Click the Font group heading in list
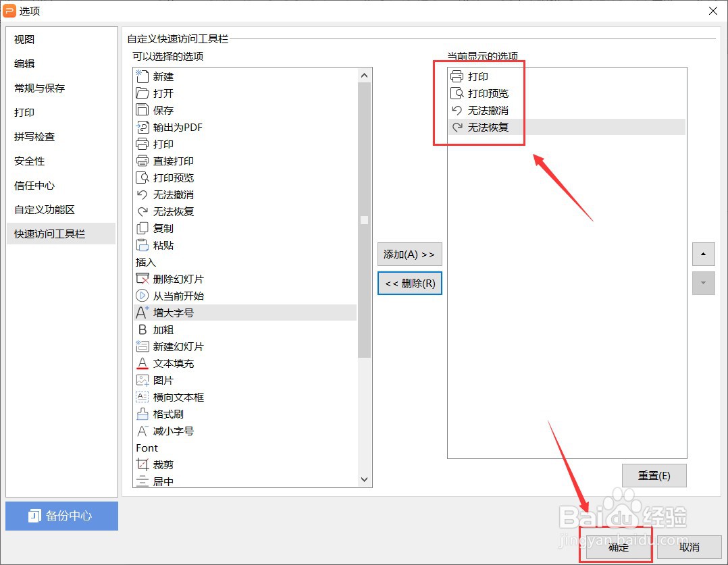 click(147, 448)
